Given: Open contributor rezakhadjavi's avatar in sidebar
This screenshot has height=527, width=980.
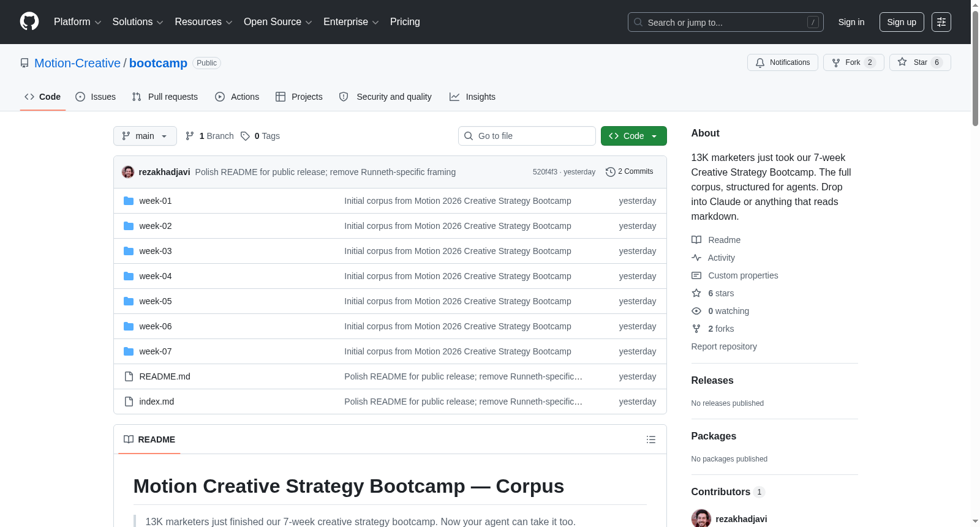Looking at the screenshot, I should click(701, 518).
